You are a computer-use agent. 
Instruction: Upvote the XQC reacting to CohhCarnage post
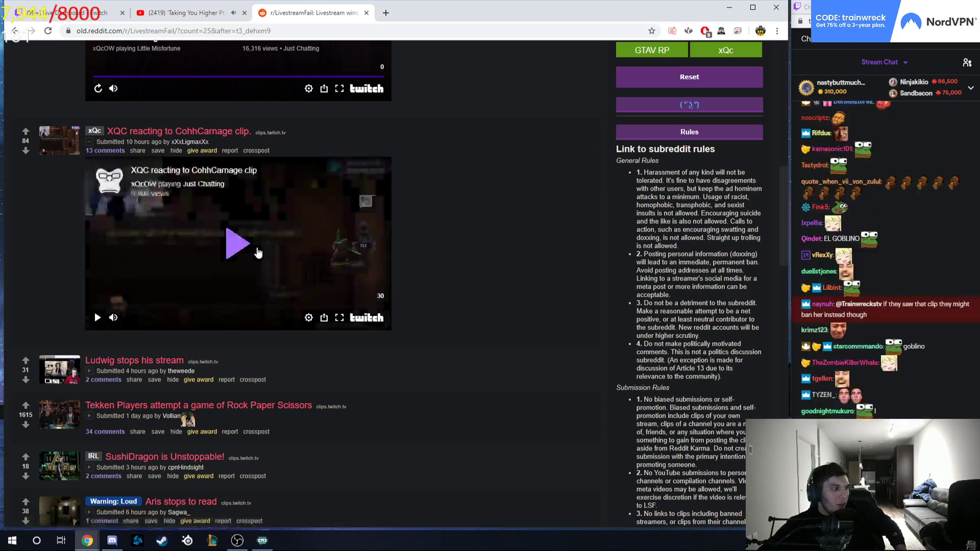coord(26,131)
